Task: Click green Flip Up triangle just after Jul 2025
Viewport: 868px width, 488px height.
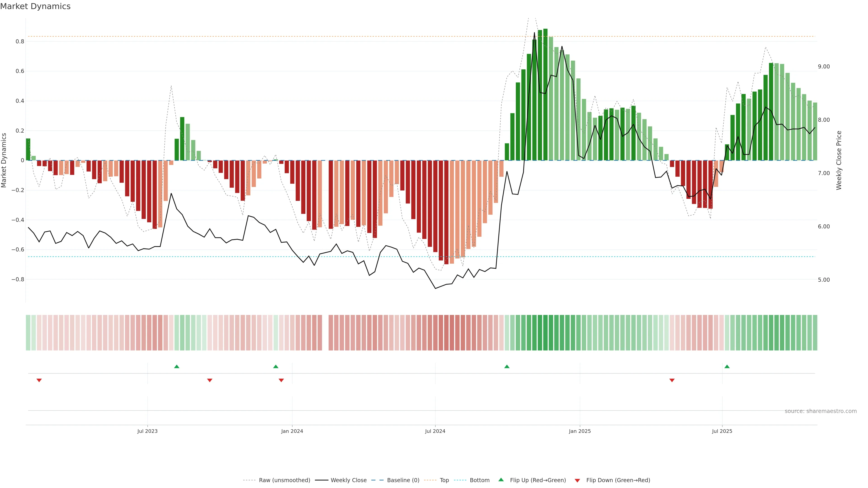Action: (727, 366)
